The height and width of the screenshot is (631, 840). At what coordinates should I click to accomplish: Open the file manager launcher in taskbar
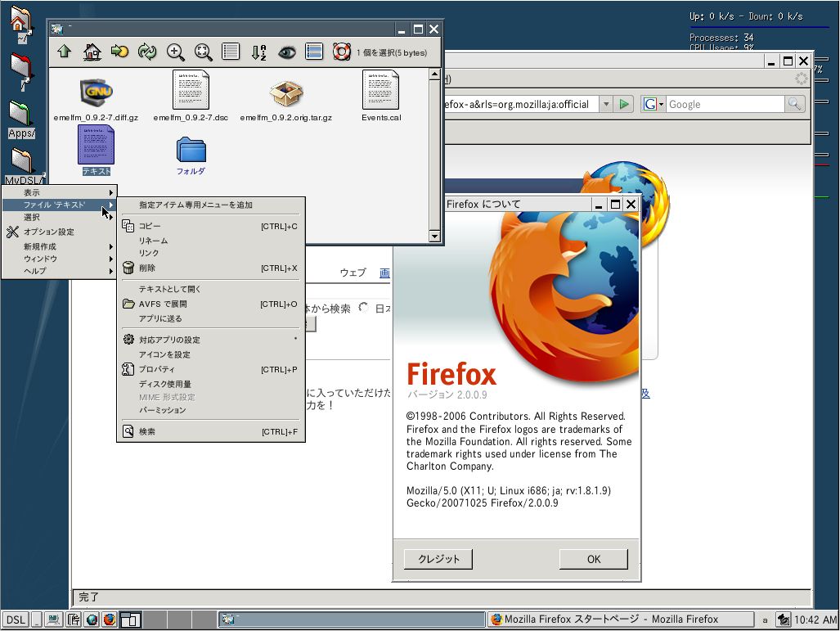tap(74, 620)
